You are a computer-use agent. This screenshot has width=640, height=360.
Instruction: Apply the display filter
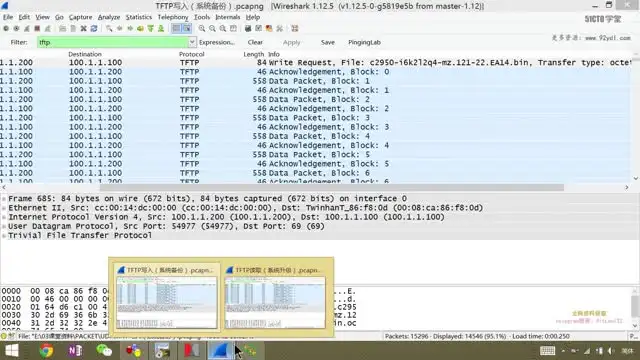tap(291, 42)
